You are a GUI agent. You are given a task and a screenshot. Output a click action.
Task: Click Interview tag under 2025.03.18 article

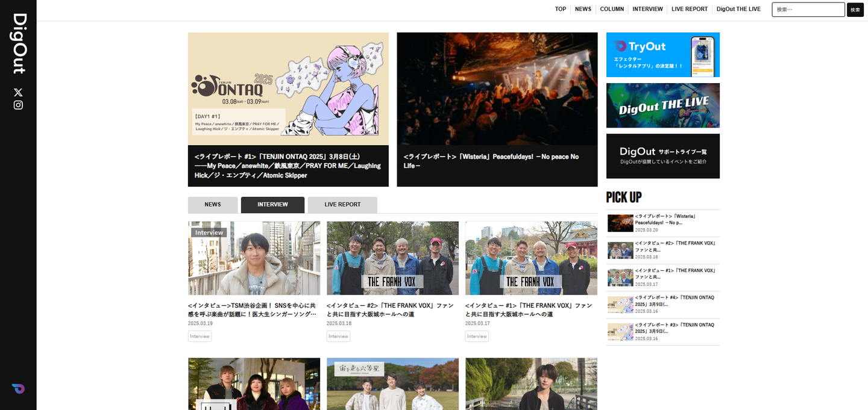pyautogui.click(x=338, y=337)
